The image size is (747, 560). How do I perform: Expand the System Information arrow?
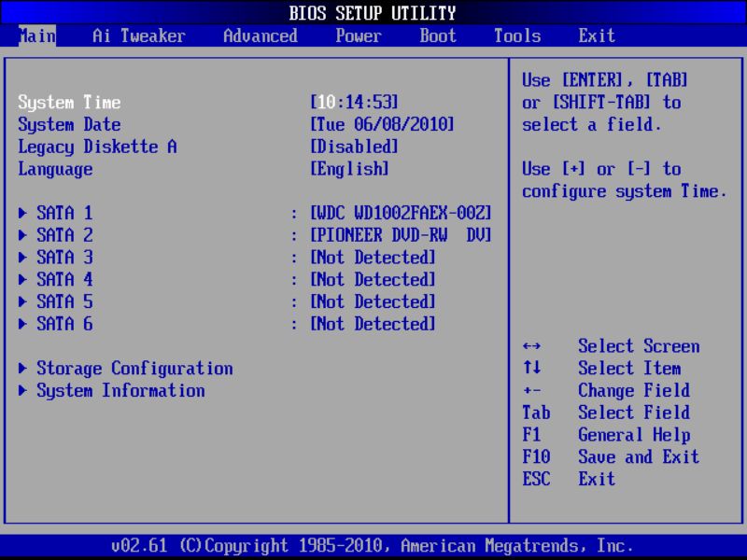tap(22, 390)
